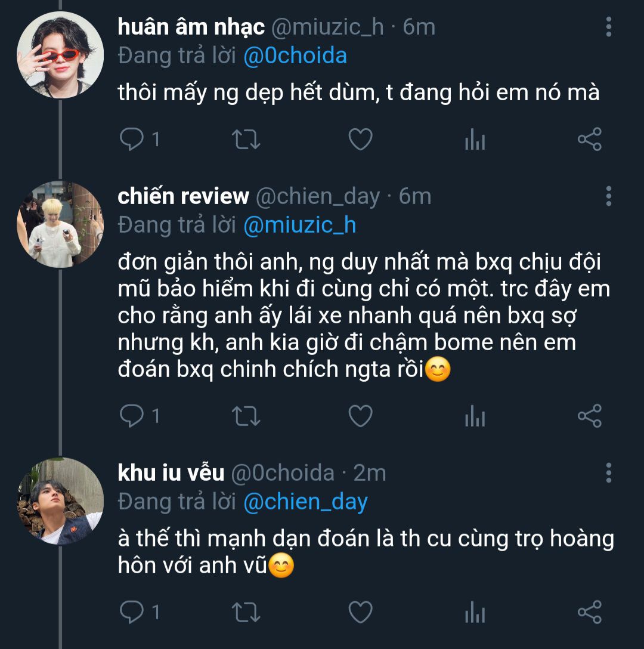
Task: Open more options on huân âm nhạc's tweet
Action: pyautogui.click(x=608, y=27)
